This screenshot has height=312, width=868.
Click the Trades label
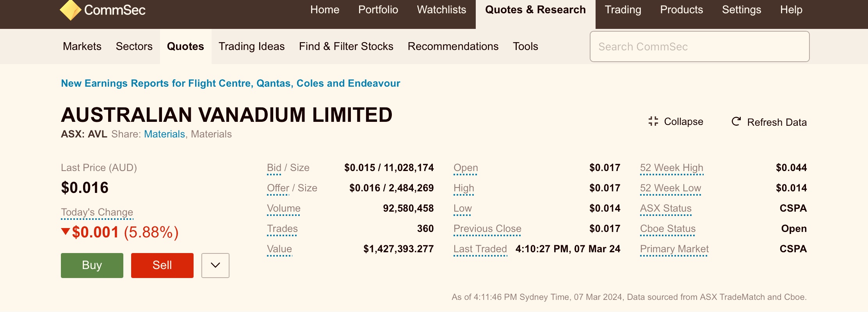[x=282, y=228]
